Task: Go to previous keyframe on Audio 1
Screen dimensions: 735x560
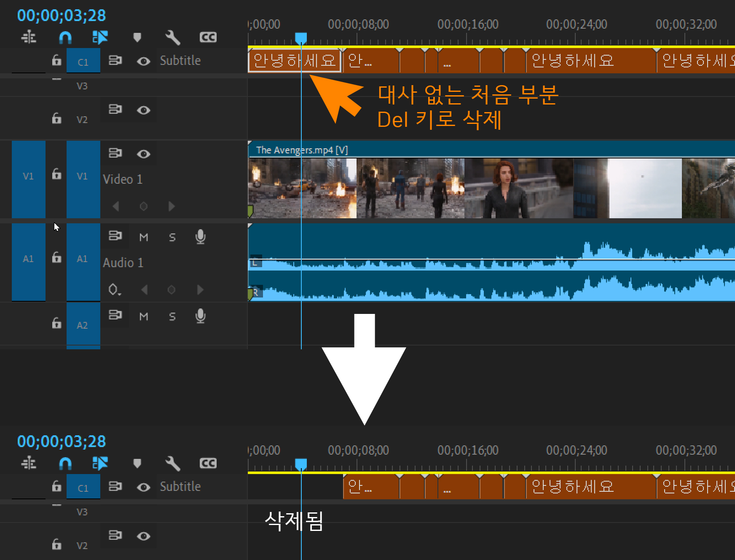Action: coord(145,289)
